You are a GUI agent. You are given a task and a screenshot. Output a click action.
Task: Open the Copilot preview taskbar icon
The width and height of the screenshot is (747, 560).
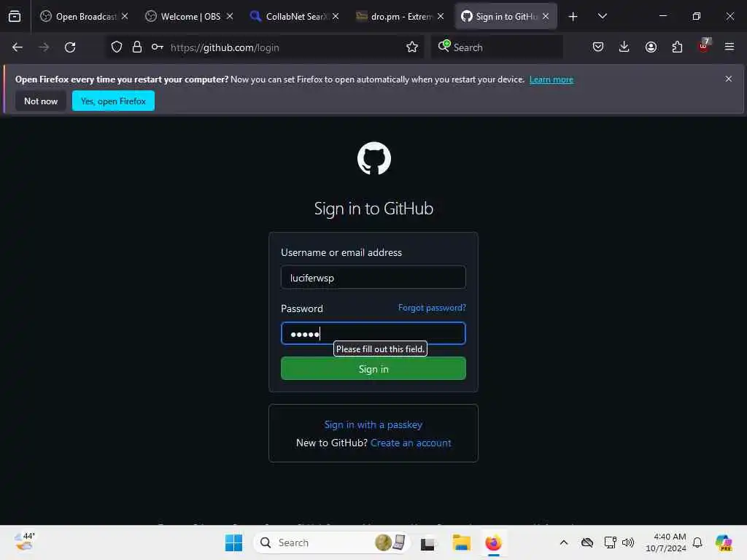[724, 542]
